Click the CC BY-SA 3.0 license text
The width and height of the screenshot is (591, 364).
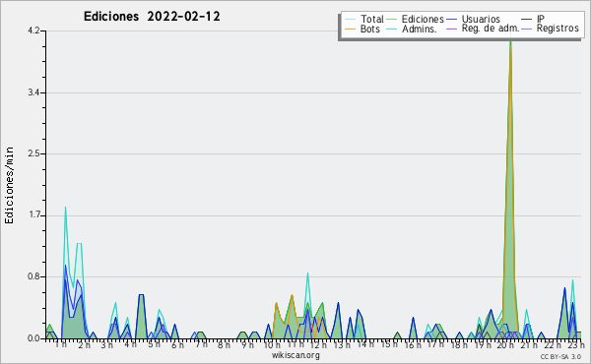coord(560,356)
